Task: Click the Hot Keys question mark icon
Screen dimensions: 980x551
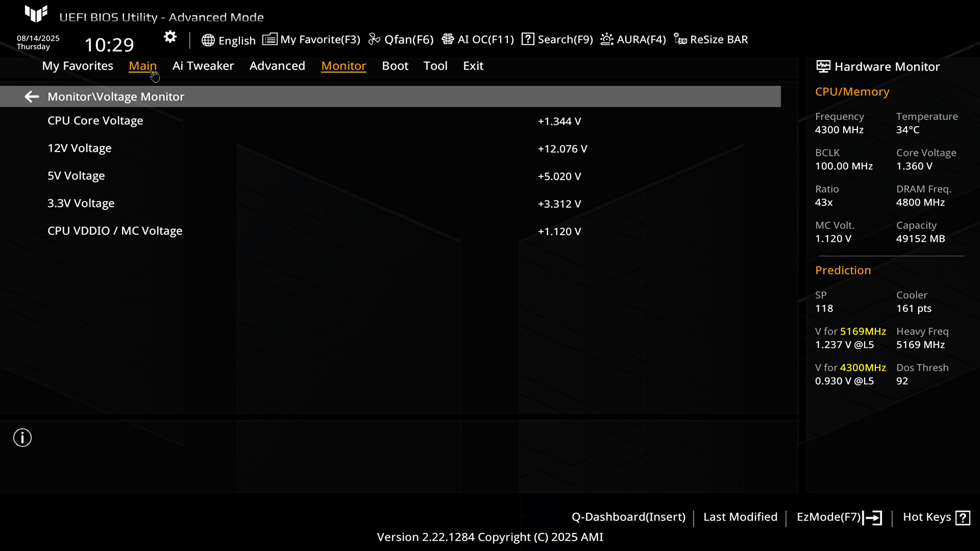Action: [x=963, y=518]
